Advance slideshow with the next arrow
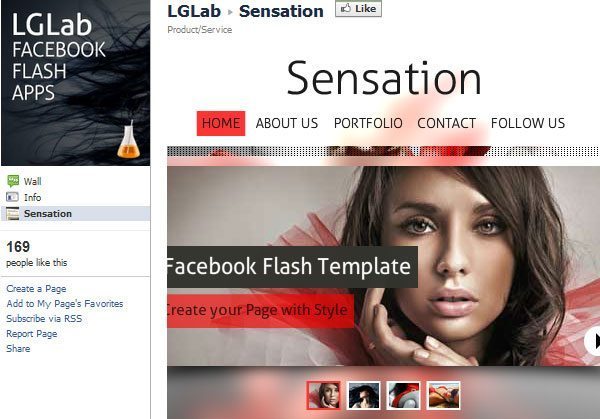Image resolution: width=600 pixels, height=419 pixels. click(x=593, y=341)
